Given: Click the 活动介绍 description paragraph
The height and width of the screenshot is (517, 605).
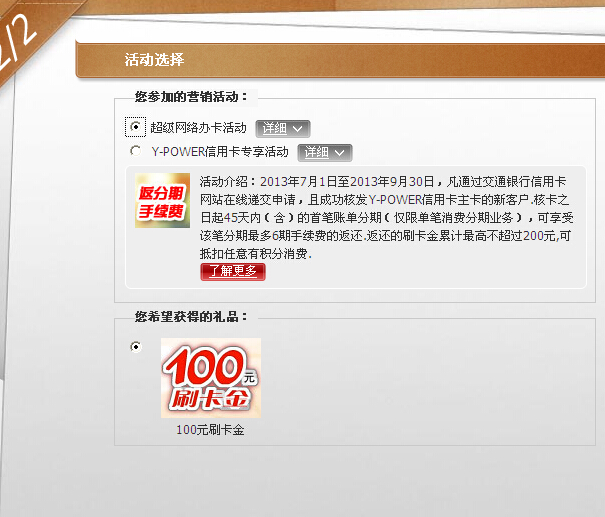Looking at the screenshot, I should pyautogui.click(x=386, y=218).
